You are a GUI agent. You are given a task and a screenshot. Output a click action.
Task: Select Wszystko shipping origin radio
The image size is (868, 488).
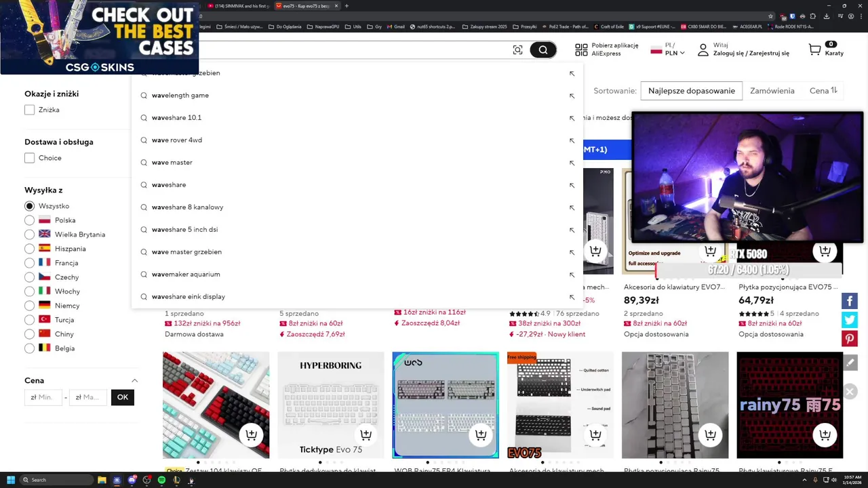[x=29, y=206]
